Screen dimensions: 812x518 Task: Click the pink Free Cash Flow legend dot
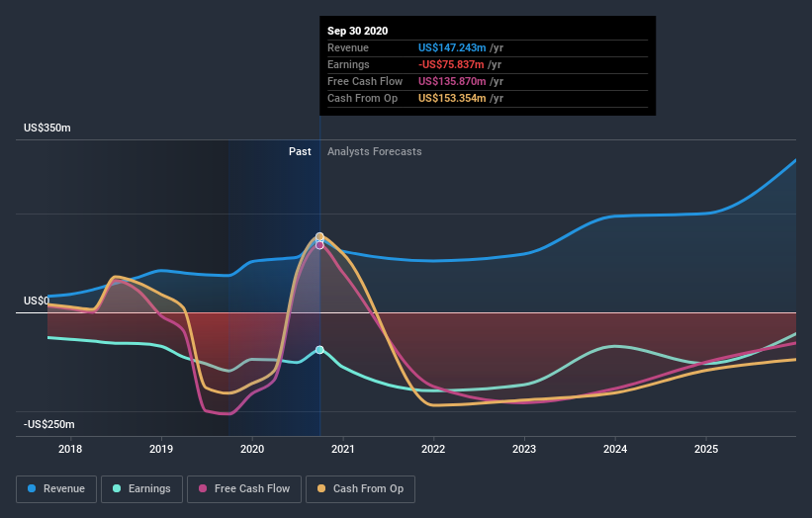[x=203, y=488]
